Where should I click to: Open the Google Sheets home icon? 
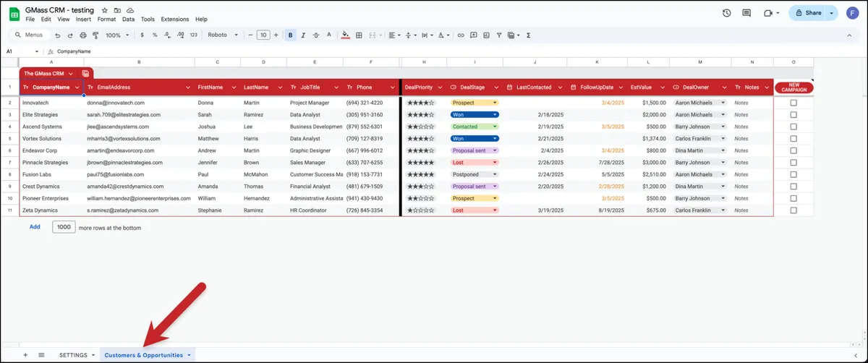point(13,13)
